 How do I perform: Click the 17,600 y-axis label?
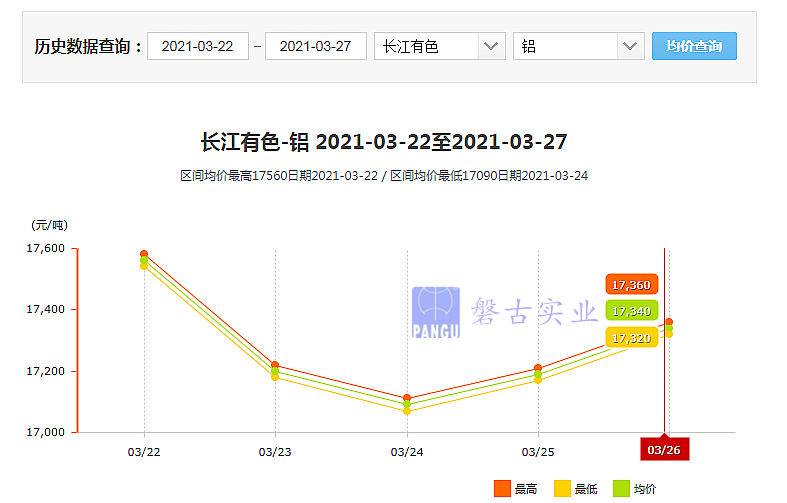46,248
